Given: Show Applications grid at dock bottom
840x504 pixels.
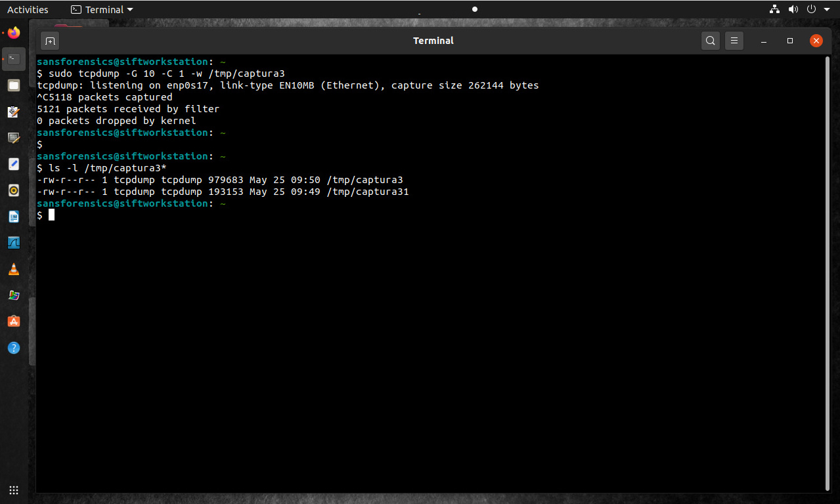Looking at the screenshot, I should coord(14,490).
